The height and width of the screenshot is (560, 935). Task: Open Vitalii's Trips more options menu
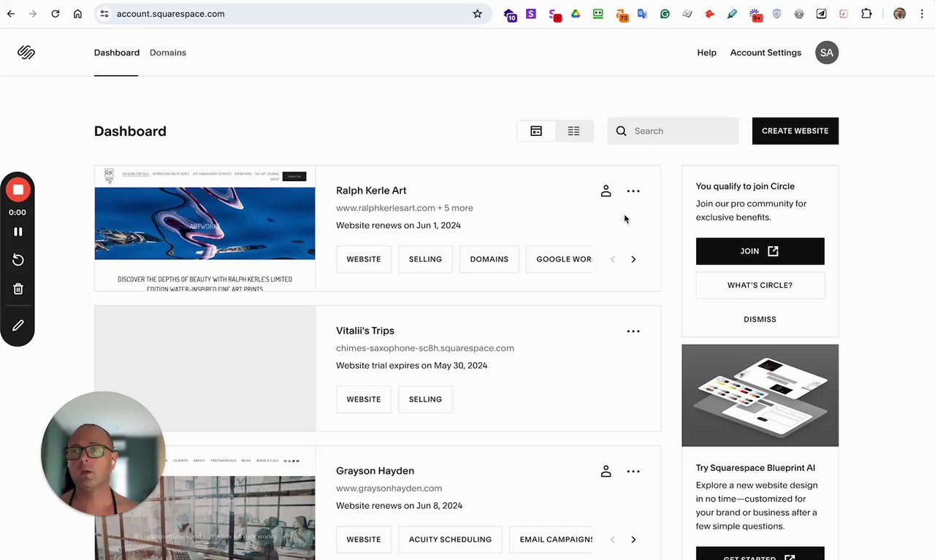(x=633, y=331)
